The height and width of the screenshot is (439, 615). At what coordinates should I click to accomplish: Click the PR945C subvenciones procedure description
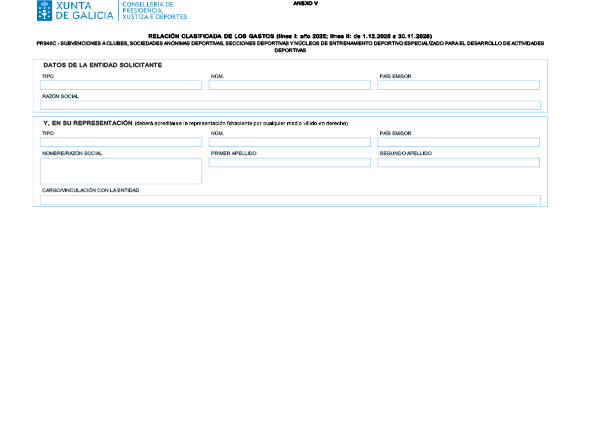click(290, 47)
